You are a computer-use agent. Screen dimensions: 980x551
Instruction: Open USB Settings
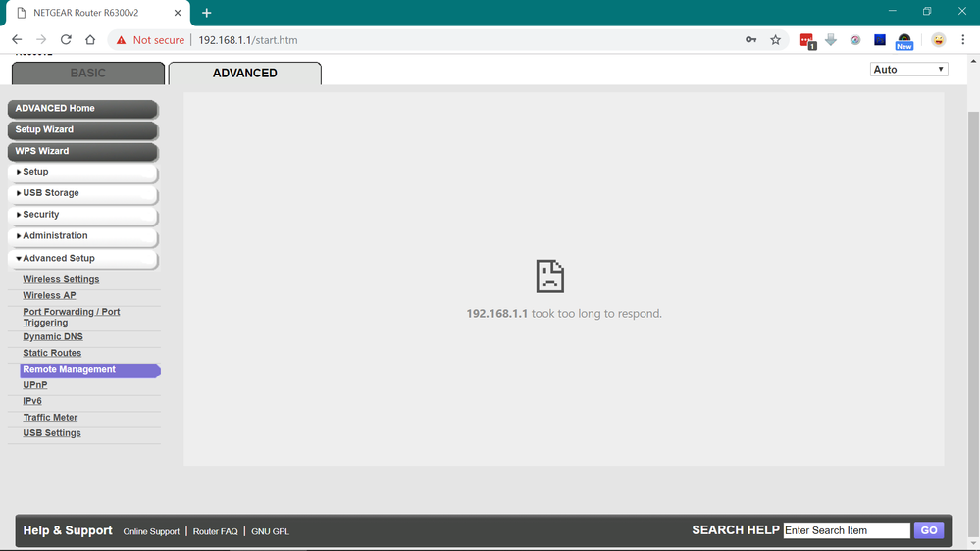[52, 433]
